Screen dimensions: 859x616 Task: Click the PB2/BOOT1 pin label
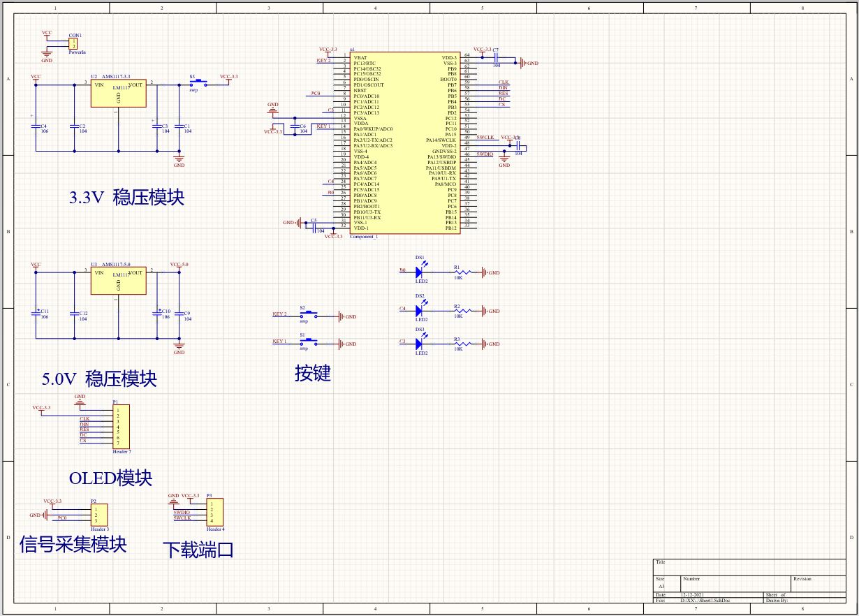pyautogui.click(x=367, y=206)
